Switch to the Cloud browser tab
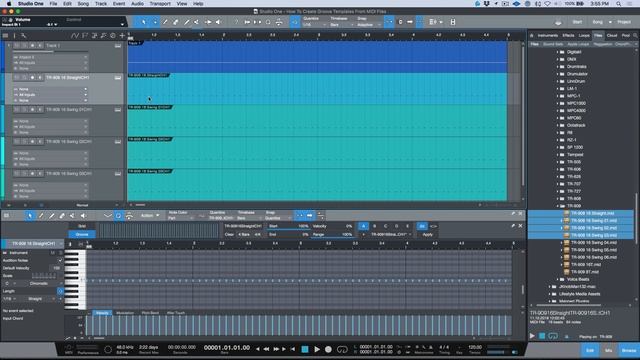Screen dimensions: 640x360 [x=612, y=36]
